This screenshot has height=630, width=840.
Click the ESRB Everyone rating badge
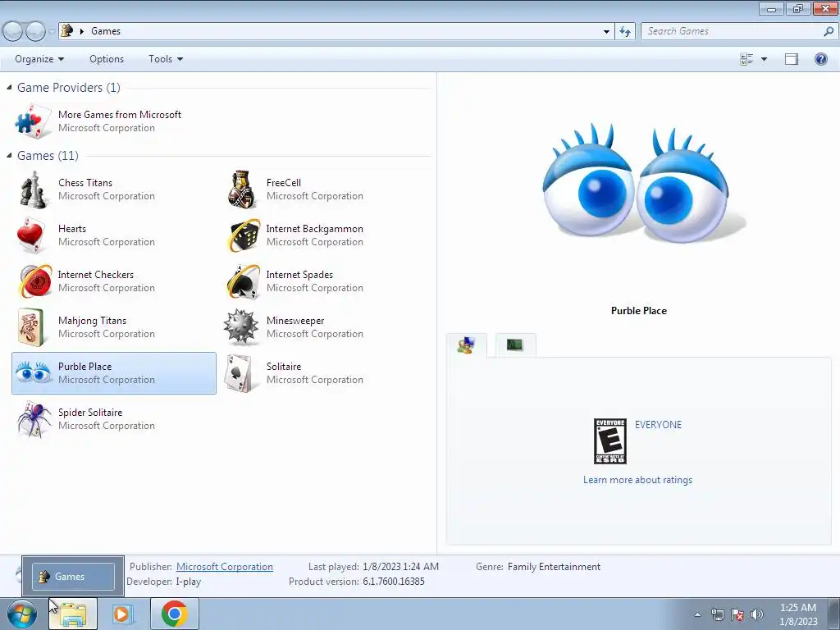[x=609, y=441]
